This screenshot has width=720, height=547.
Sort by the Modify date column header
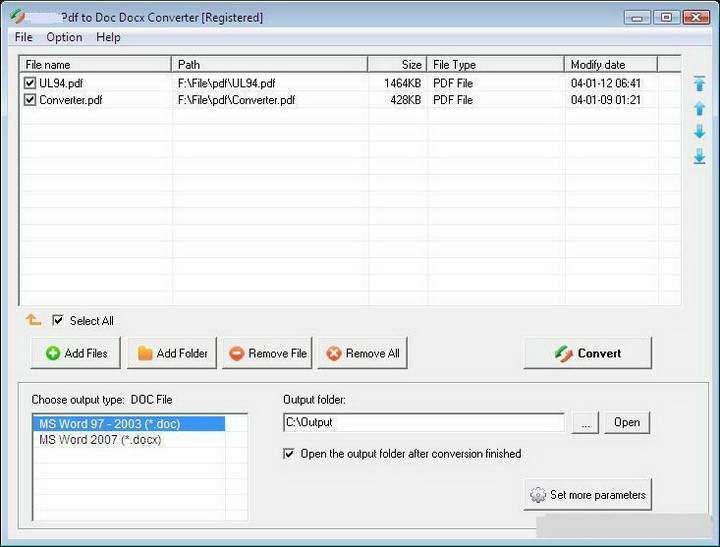coord(611,65)
